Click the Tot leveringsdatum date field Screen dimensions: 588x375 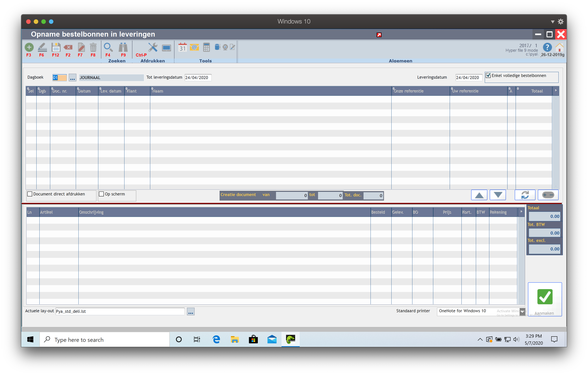[198, 78]
